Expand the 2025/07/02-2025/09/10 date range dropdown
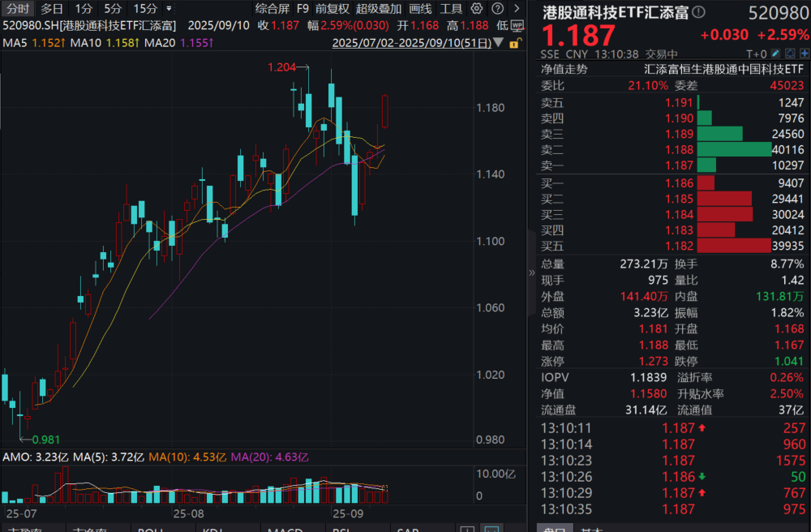 tap(499, 42)
